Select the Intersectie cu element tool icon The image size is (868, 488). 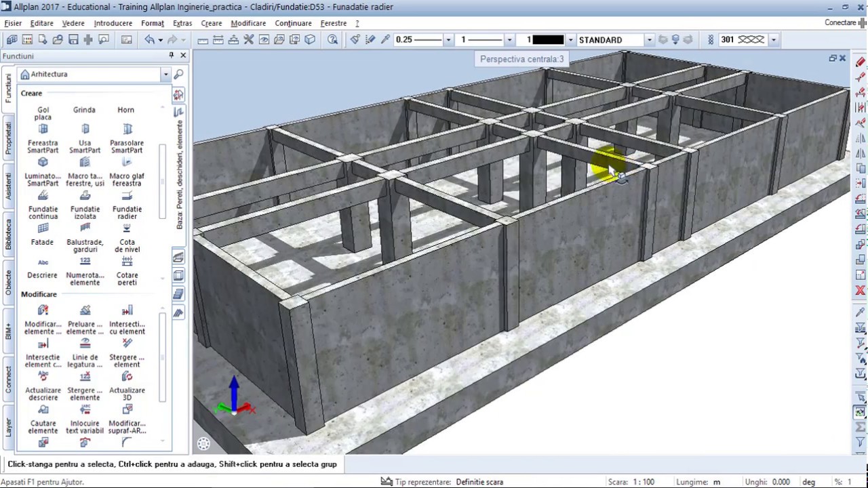click(x=127, y=310)
